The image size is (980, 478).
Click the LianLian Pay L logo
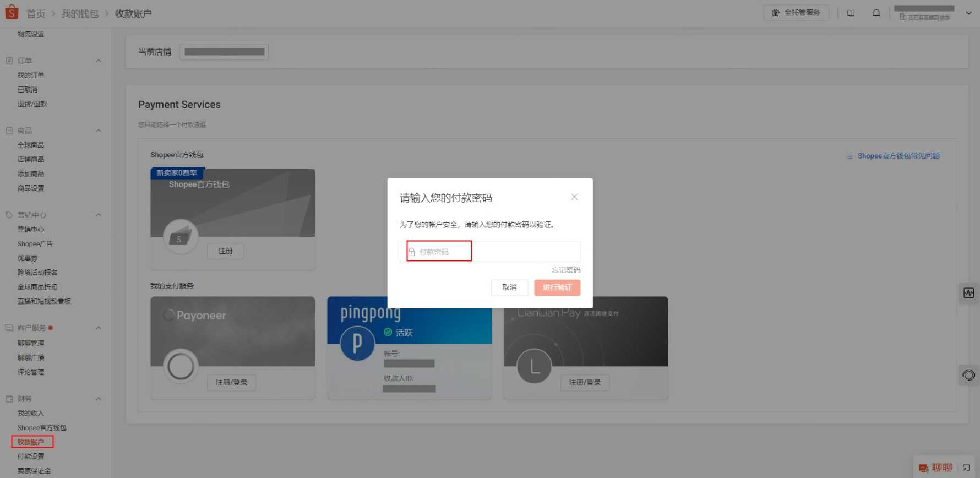pos(534,366)
